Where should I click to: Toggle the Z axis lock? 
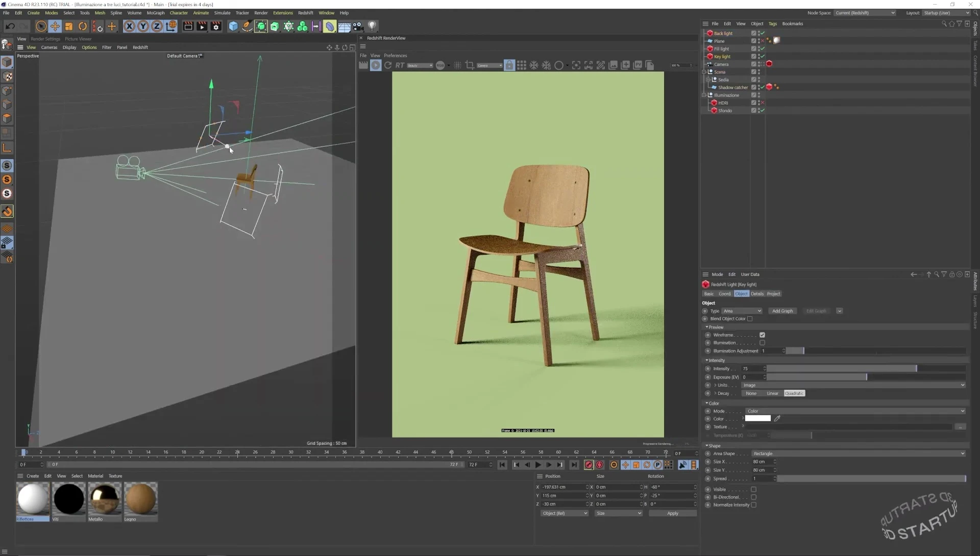157,26
